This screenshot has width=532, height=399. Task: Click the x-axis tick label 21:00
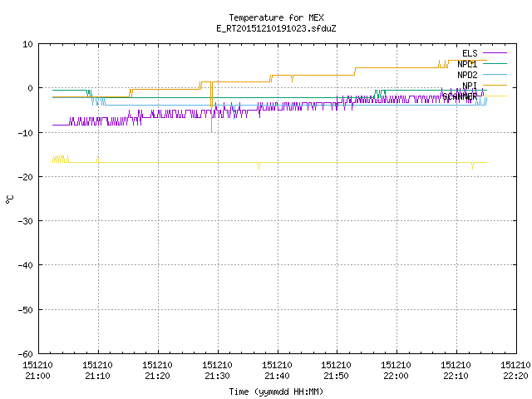37,376
